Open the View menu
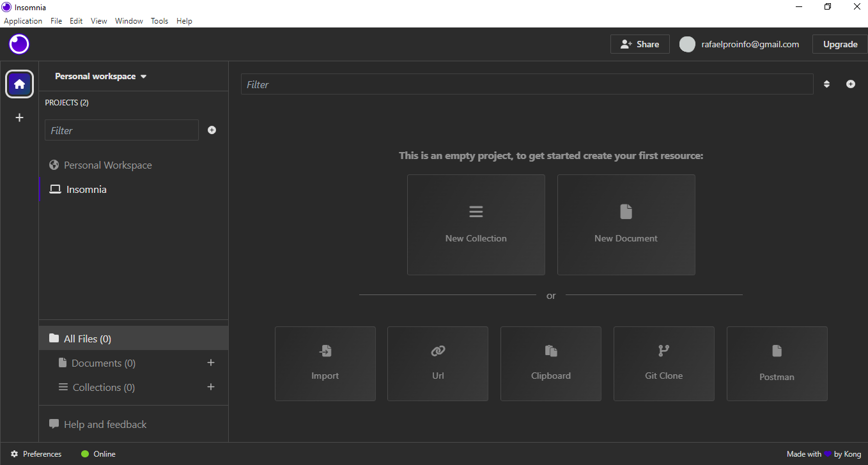 99,21
